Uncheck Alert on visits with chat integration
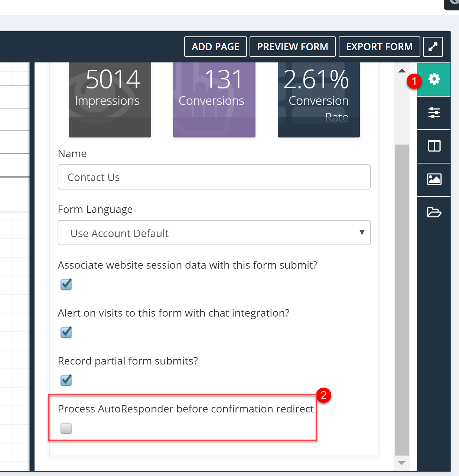 point(66,332)
